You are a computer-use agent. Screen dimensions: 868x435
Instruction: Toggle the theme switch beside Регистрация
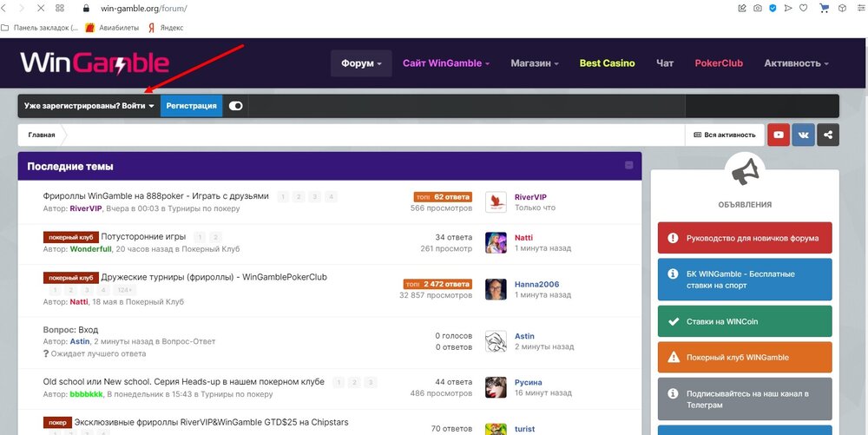click(235, 106)
